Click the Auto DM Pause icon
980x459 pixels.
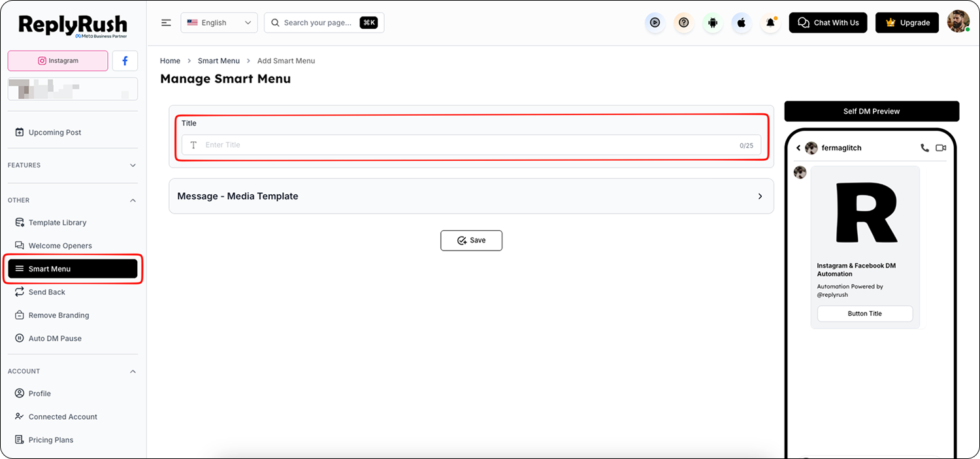20,339
